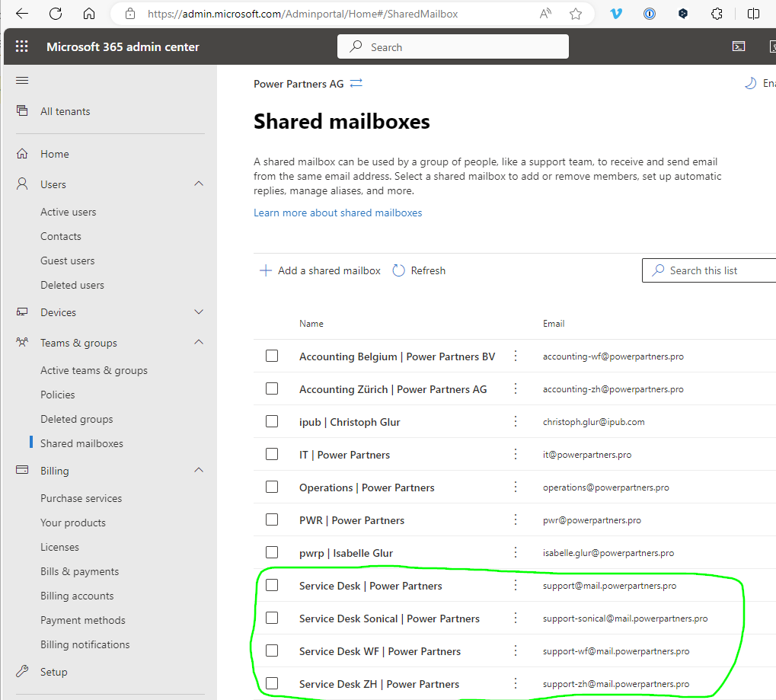776x700 pixels.
Task: Open Accounting Zürich | Power Partners AG mailbox
Action: pyautogui.click(x=393, y=389)
